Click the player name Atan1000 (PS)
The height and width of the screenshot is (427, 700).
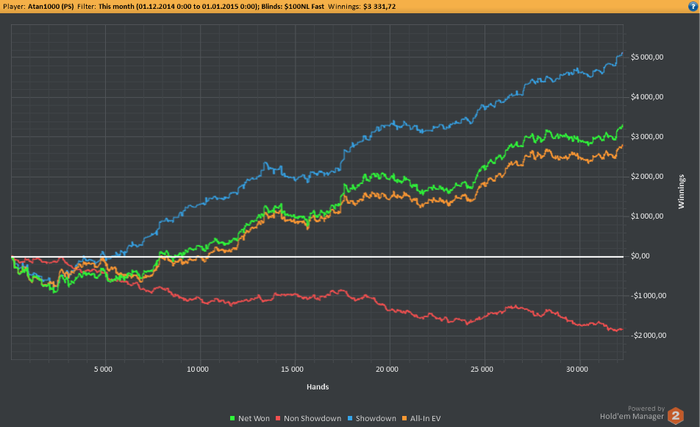[50, 6]
